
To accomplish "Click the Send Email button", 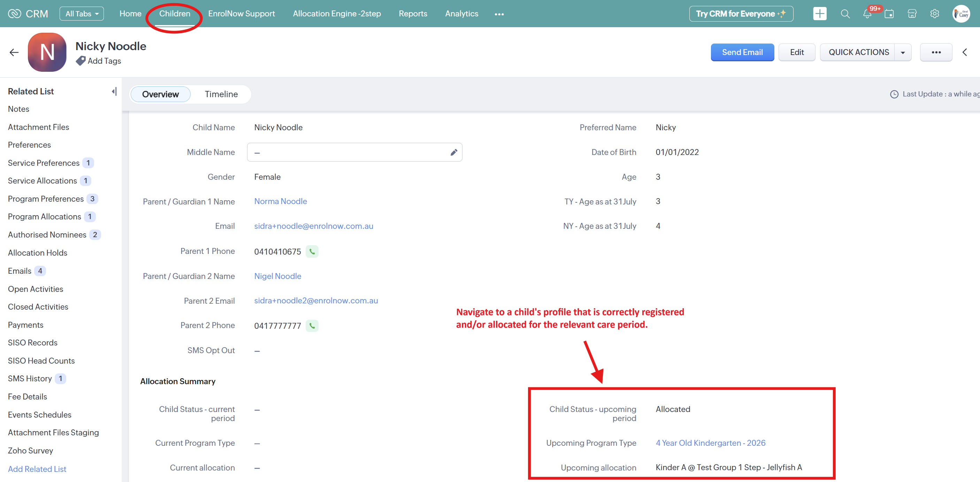I will tap(742, 52).
